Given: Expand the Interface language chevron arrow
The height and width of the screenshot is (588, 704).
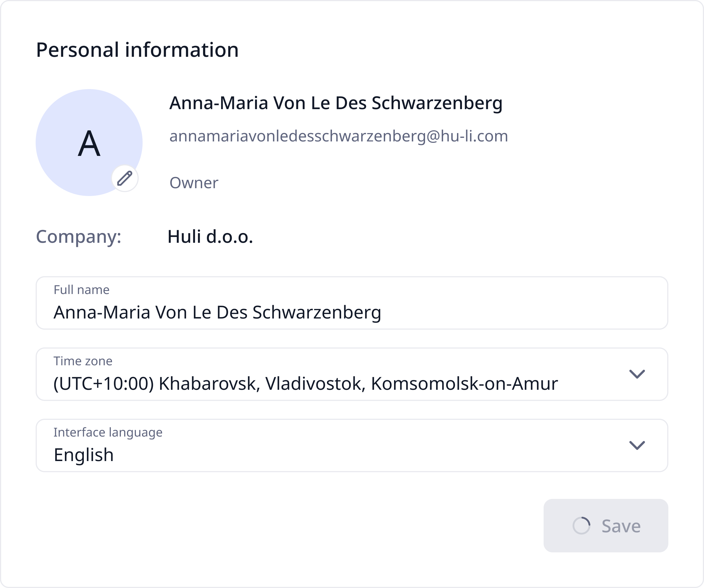Looking at the screenshot, I should coord(637,445).
